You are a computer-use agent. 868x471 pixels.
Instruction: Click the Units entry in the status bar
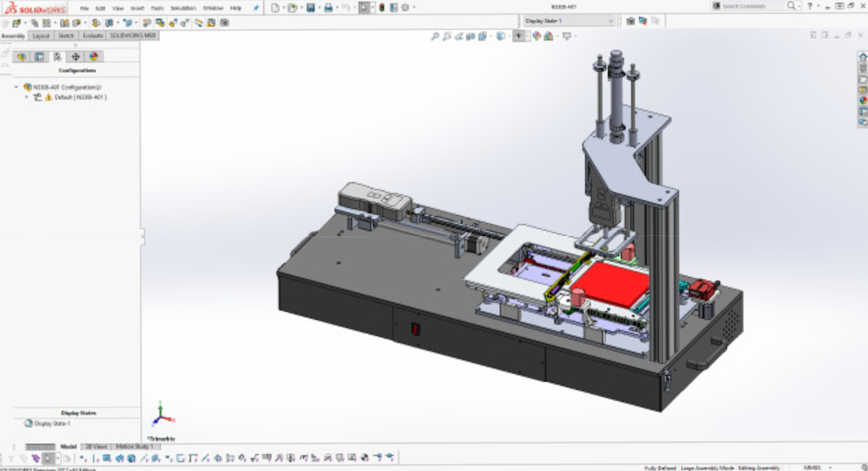(812, 468)
